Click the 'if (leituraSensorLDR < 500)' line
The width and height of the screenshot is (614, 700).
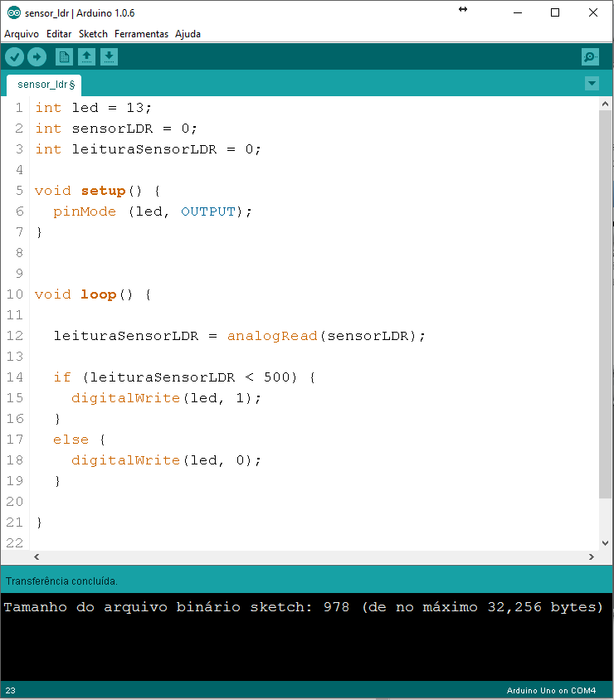coord(184,377)
